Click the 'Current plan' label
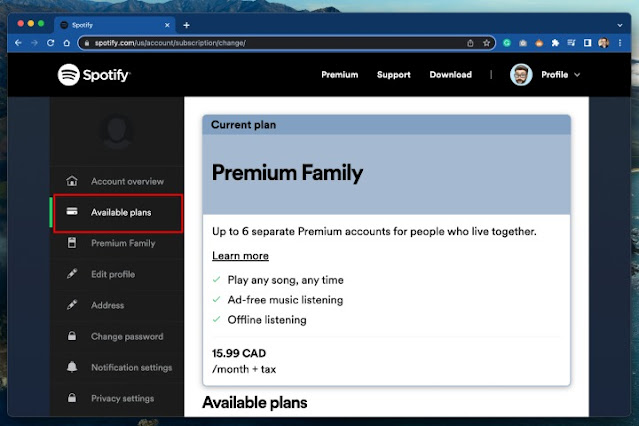This screenshot has width=639, height=426. (x=243, y=125)
